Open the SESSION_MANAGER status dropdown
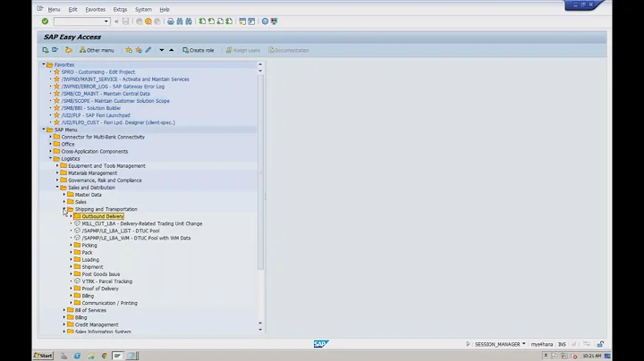 (523, 344)
